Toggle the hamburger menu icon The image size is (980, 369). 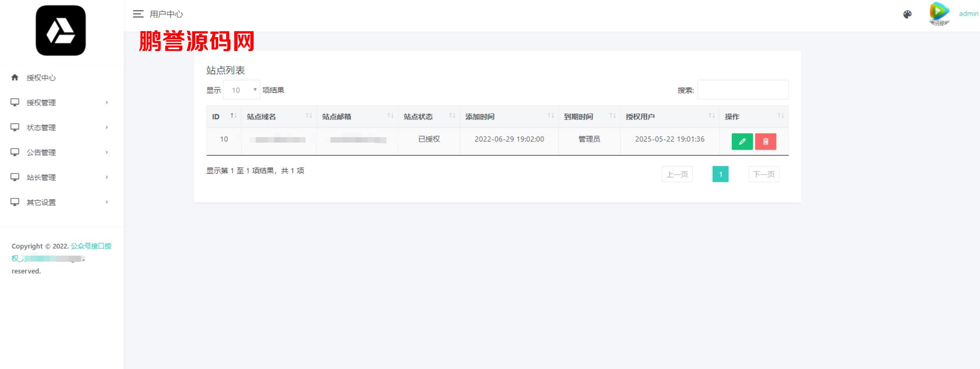[x=138, y=14]
